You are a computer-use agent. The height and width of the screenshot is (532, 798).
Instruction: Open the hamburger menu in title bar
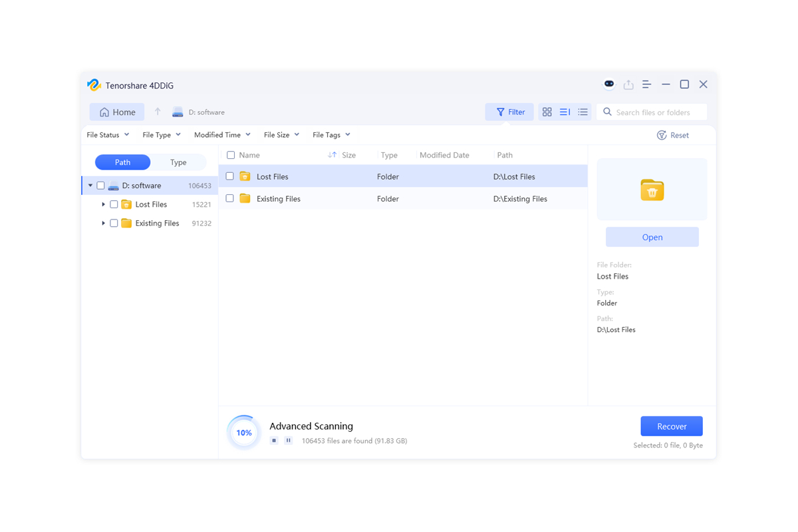coord(646,84)
